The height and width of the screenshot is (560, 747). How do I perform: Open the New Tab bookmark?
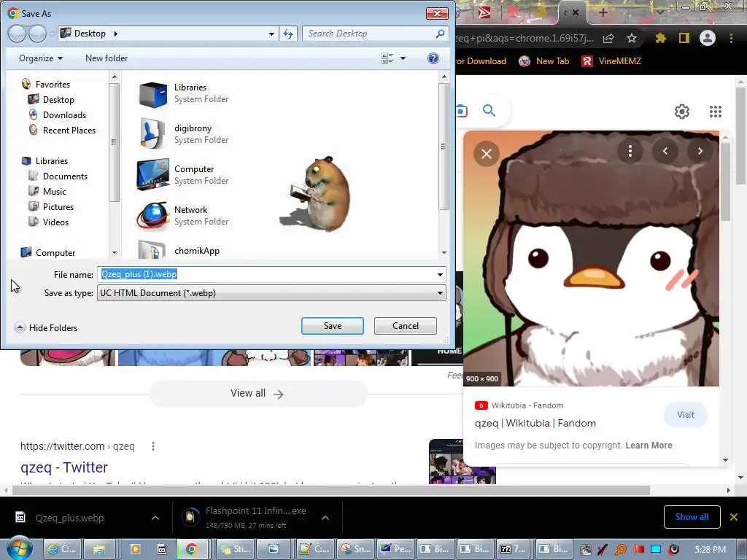[x=544, y=61]
